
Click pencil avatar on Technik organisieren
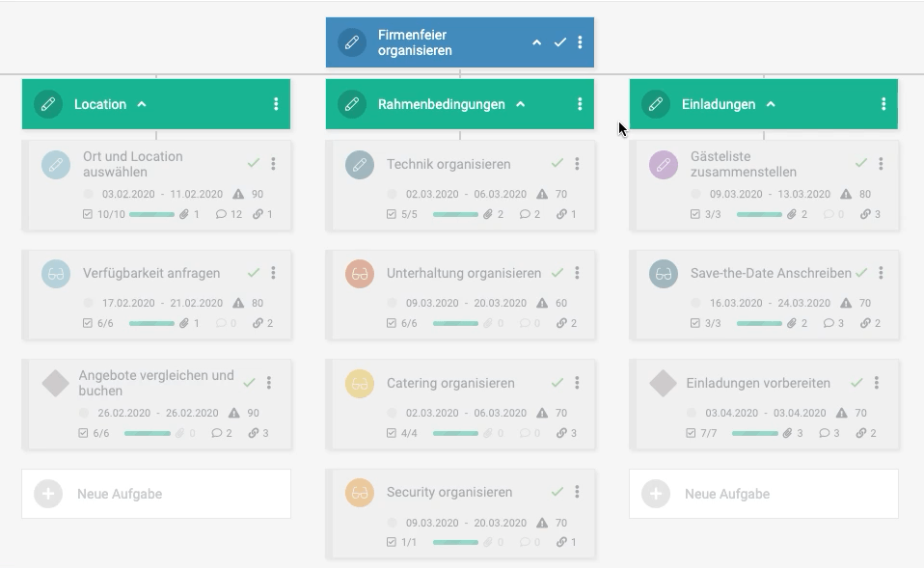click(x=360, y=164)
